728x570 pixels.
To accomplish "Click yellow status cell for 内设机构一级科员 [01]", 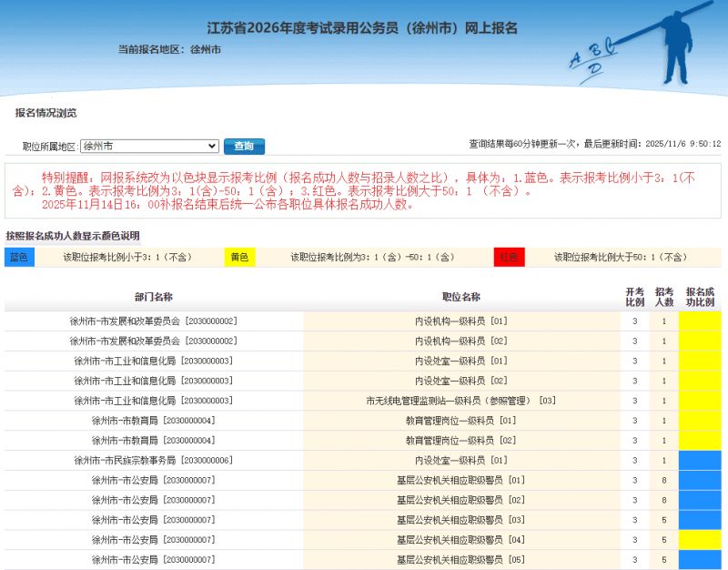I will 700,321.
